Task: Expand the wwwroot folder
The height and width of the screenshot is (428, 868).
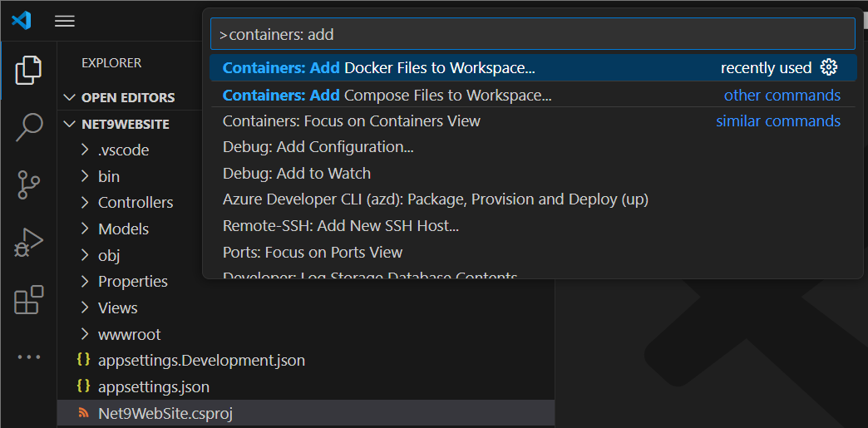Action: (129, 334)
